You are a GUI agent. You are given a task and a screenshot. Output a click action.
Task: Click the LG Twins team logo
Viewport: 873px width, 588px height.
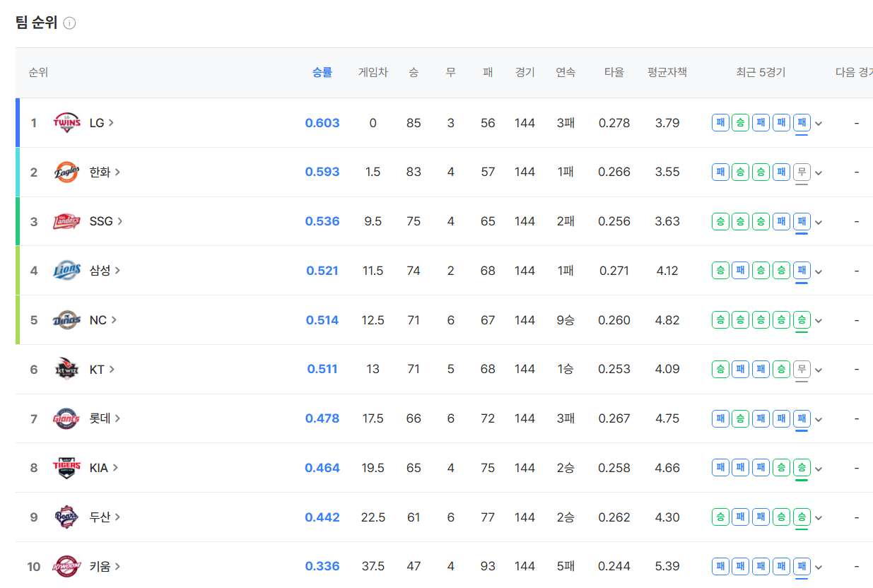[x=67, y=123]
